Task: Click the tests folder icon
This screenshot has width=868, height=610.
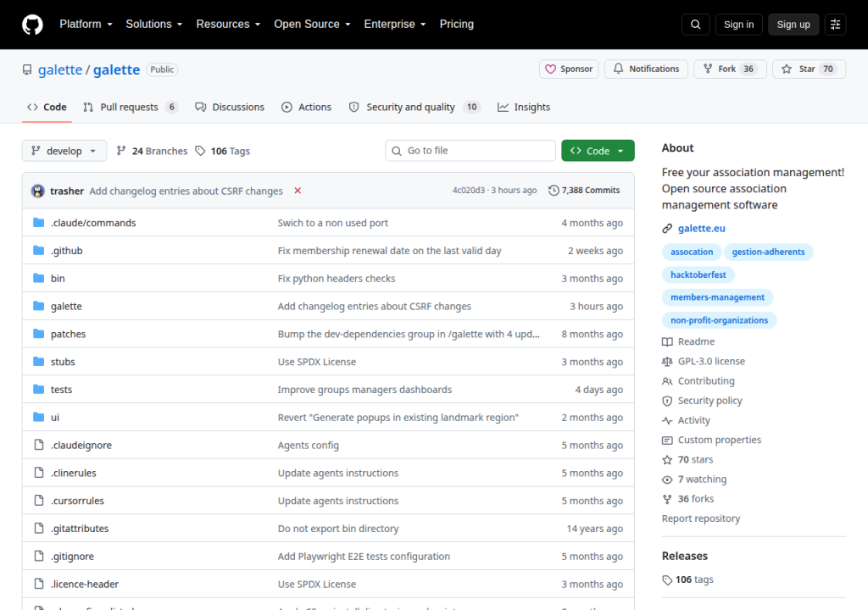Action: coord(38,389)
